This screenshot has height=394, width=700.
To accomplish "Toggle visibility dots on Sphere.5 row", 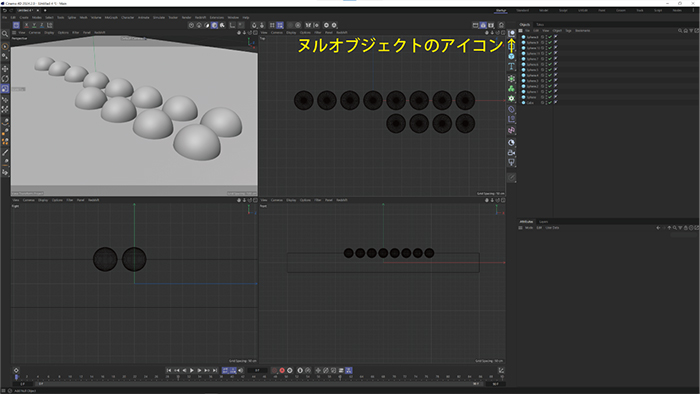I will 546,70.
